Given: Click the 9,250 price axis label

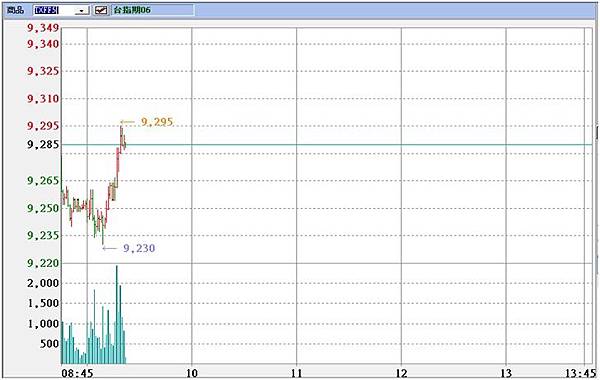Looking at the screenshot, I should pos(43,209).
